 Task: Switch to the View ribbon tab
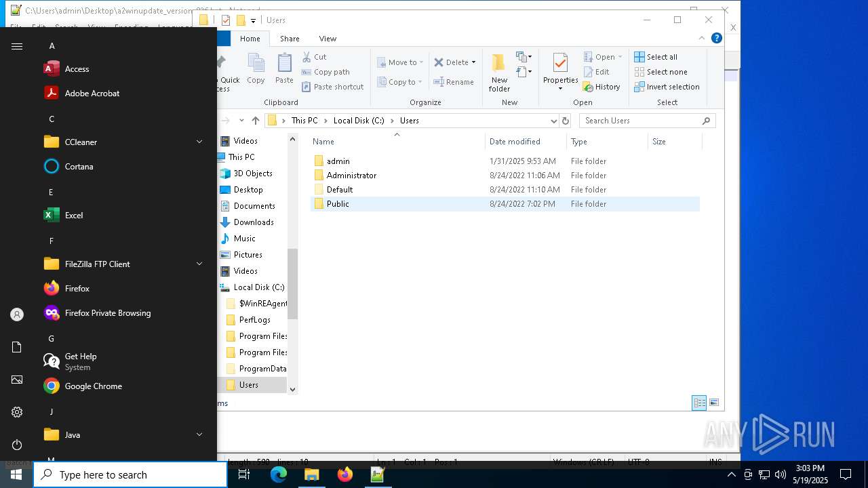(x=328, y=39)
